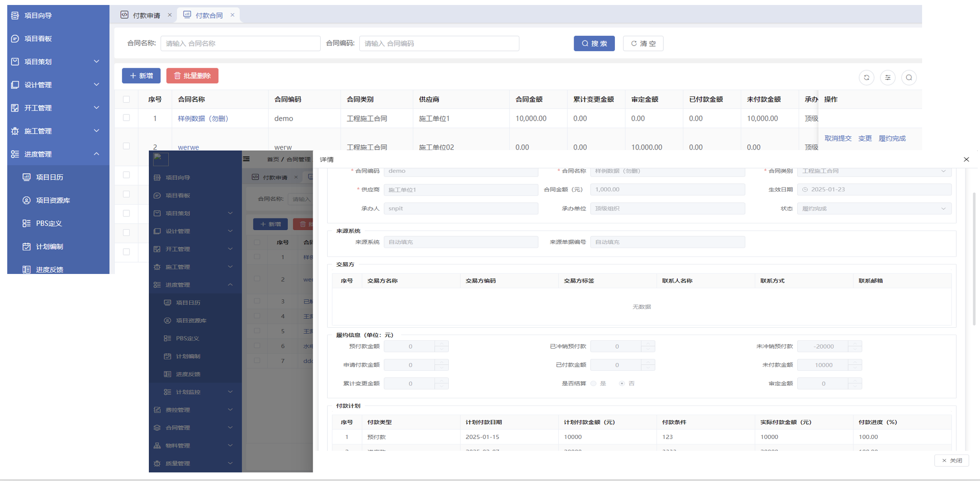Open the column settings icon above the table
980x481 pixels.
pyautogui.click(x=887, y=78)
